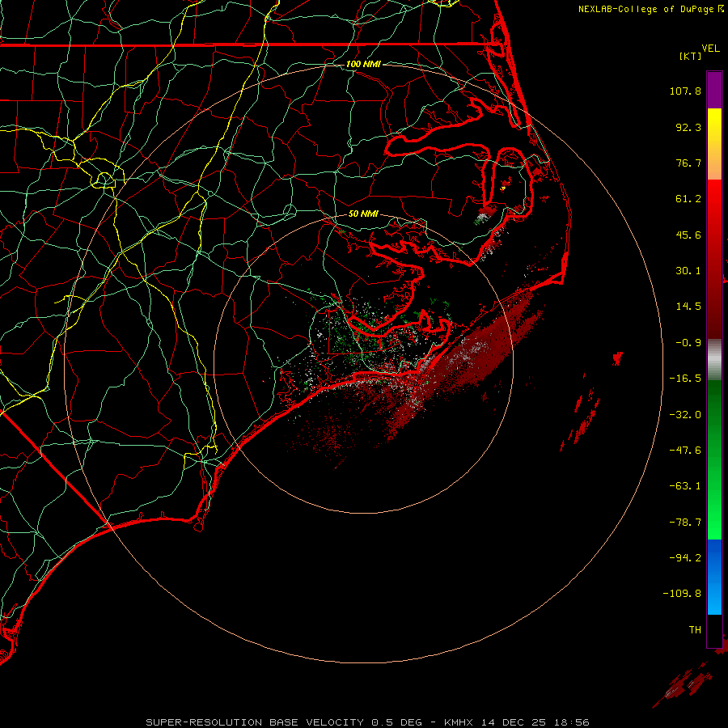Click the TH legend label
The image size is (728, 728).
click(695, 630)
